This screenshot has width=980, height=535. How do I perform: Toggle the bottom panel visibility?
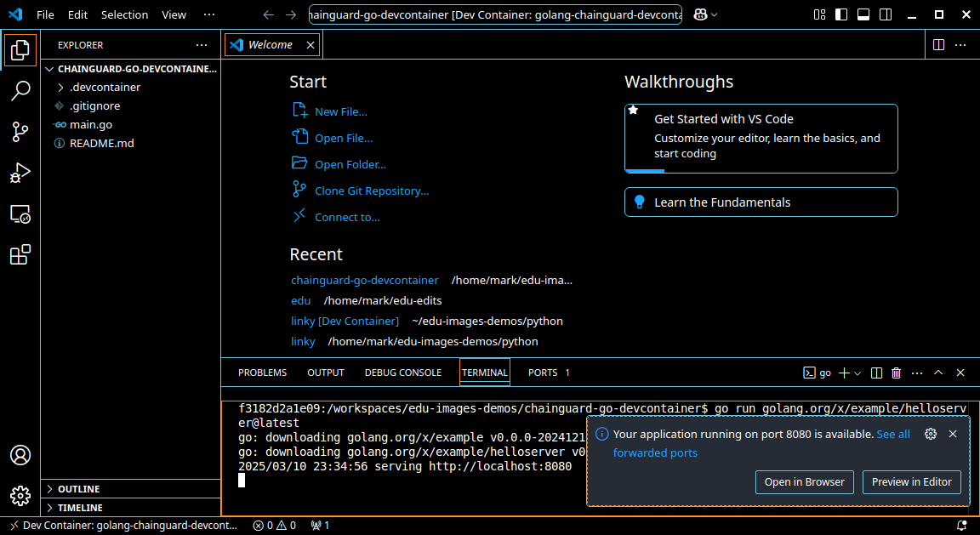tap(863, 14)
